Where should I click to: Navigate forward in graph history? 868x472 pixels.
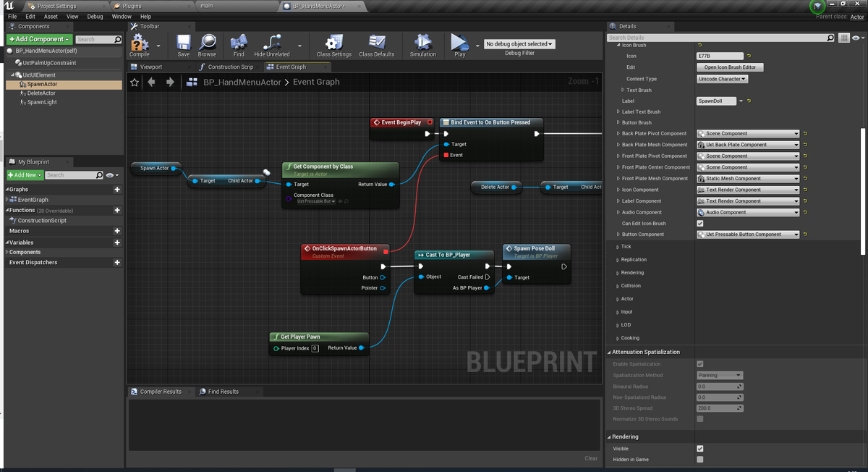pyautogui.click(x=170, y=82)
